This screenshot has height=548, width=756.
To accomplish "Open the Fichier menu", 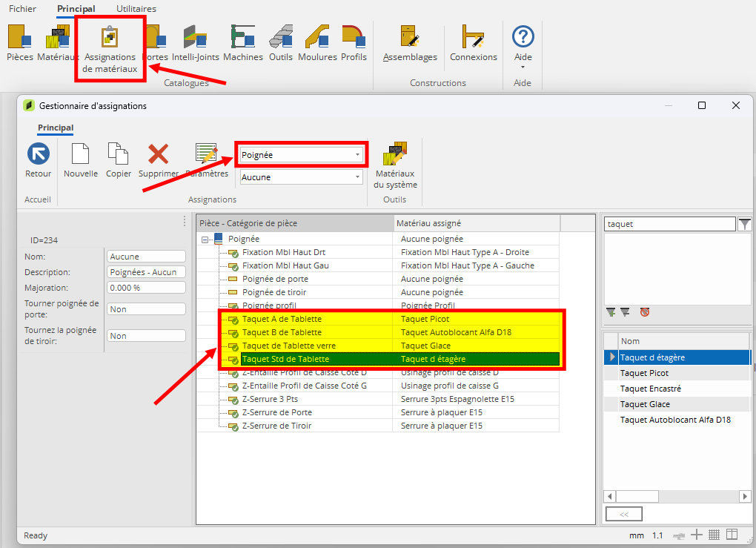I will [x=22, y=9].
